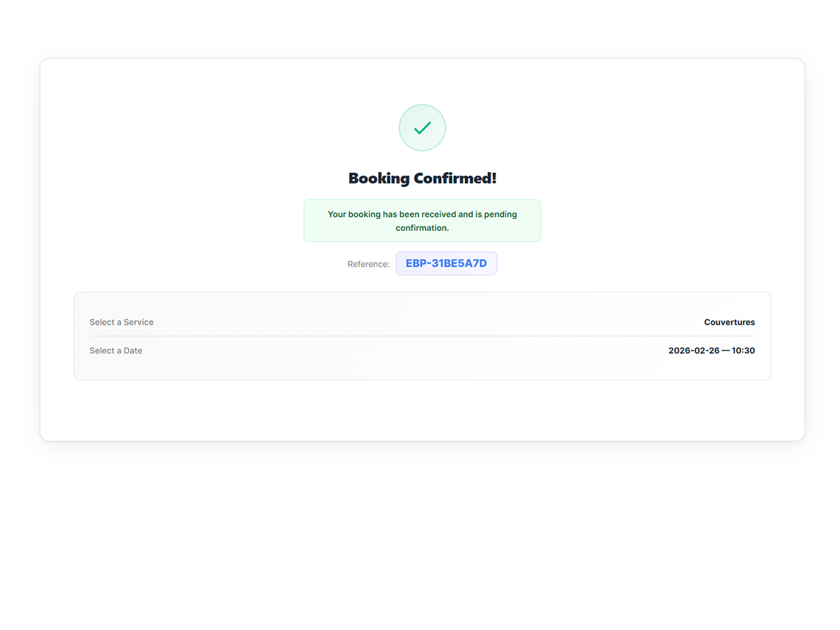Click the "Reference:" label

click(368, 264)
